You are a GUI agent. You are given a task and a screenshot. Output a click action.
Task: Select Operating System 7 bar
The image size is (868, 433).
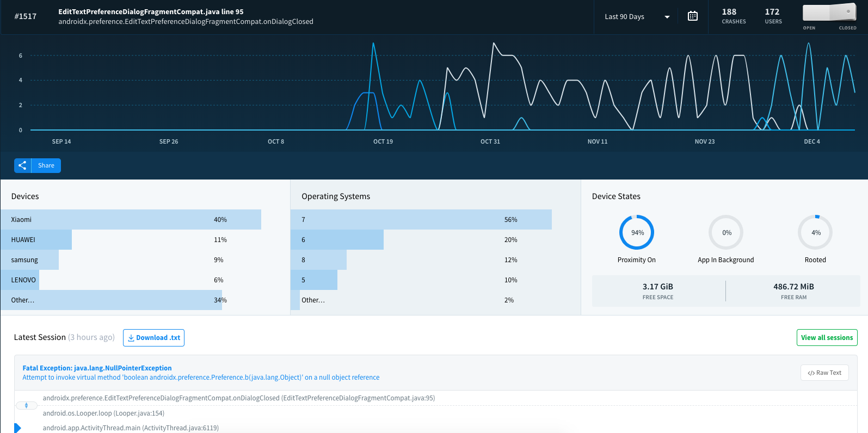point(421,220)
